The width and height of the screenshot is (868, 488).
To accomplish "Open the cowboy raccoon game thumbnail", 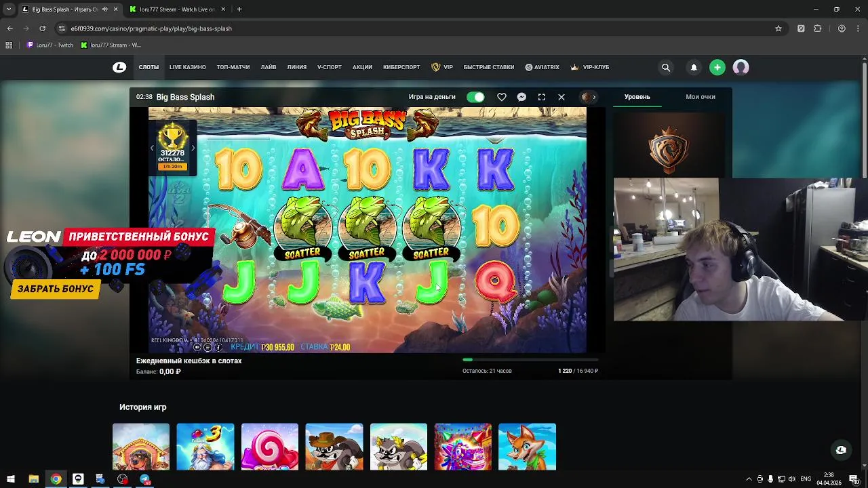I will (334, 447).
